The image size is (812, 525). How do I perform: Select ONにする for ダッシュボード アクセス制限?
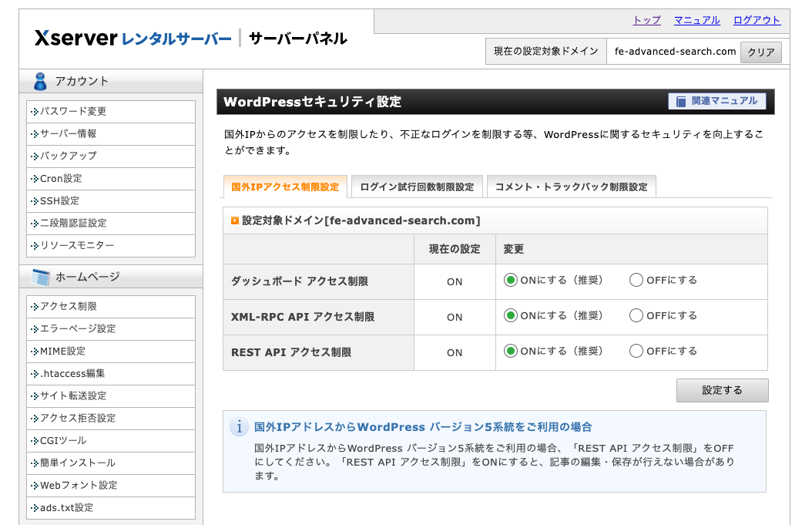coord(511,281)
